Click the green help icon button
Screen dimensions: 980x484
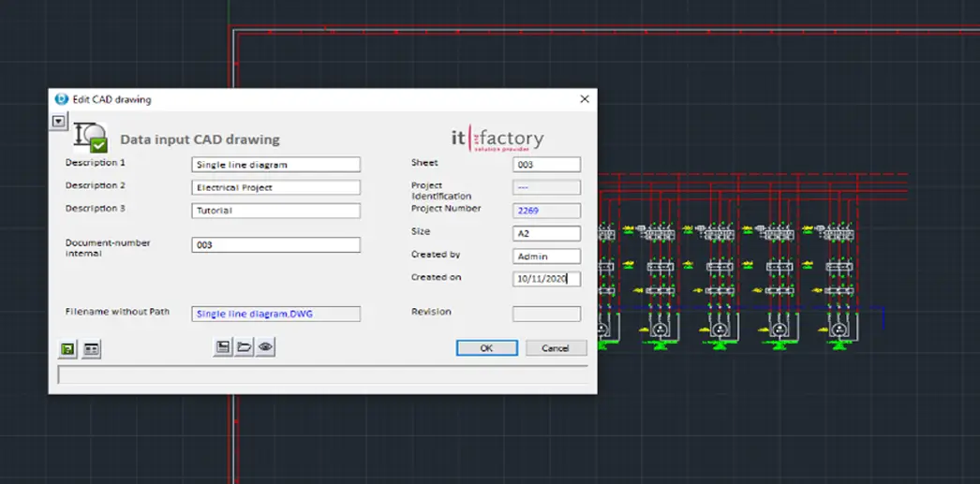tap(67, 349)
